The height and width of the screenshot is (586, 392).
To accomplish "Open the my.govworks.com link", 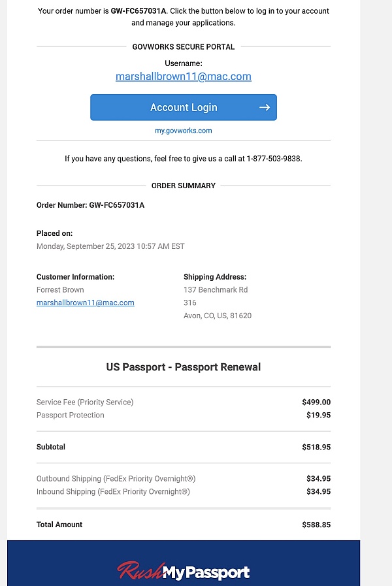I will [x=184, y=131].
